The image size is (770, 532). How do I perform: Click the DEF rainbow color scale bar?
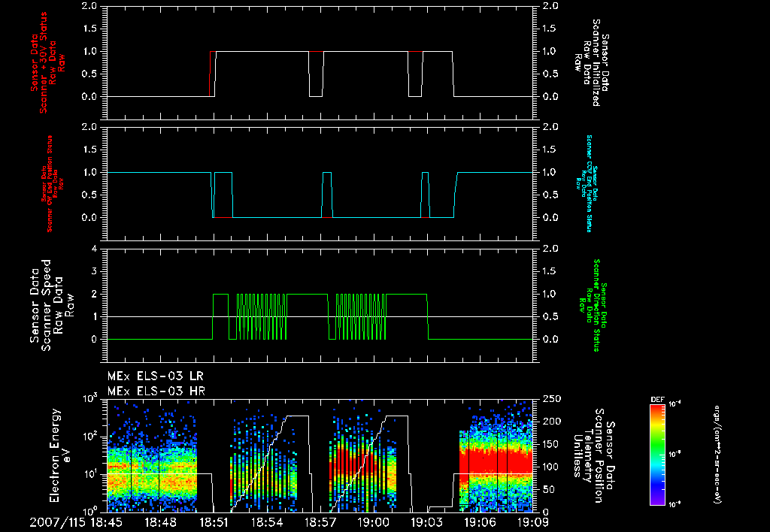coord(657,455)
